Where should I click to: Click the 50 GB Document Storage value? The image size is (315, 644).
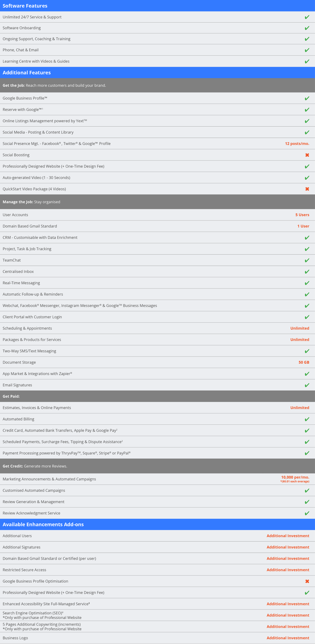303,362
